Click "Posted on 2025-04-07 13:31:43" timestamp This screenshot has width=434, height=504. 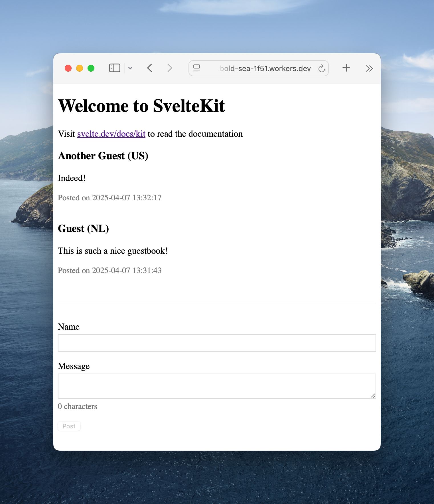pyautogui.click(x=109, y=271)
